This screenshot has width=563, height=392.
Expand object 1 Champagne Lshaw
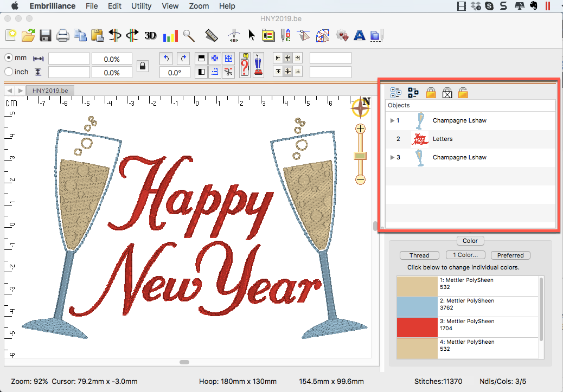point(392,120)
